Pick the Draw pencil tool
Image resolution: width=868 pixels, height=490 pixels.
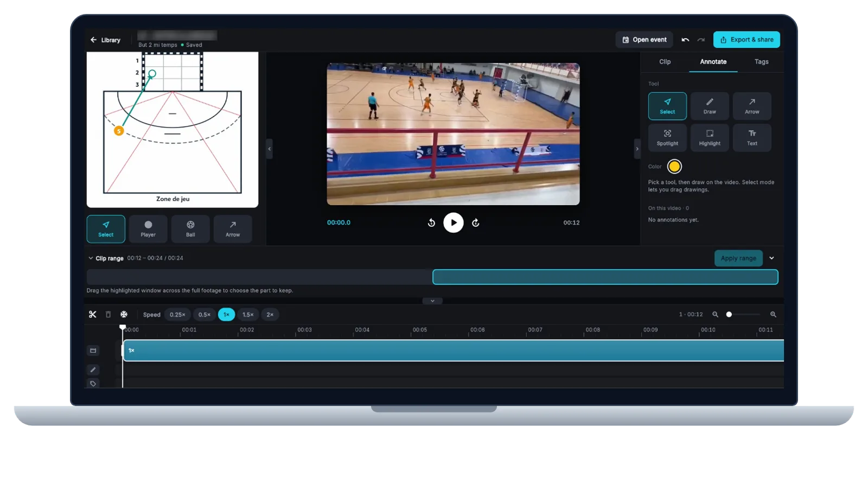tap(710, 106)
